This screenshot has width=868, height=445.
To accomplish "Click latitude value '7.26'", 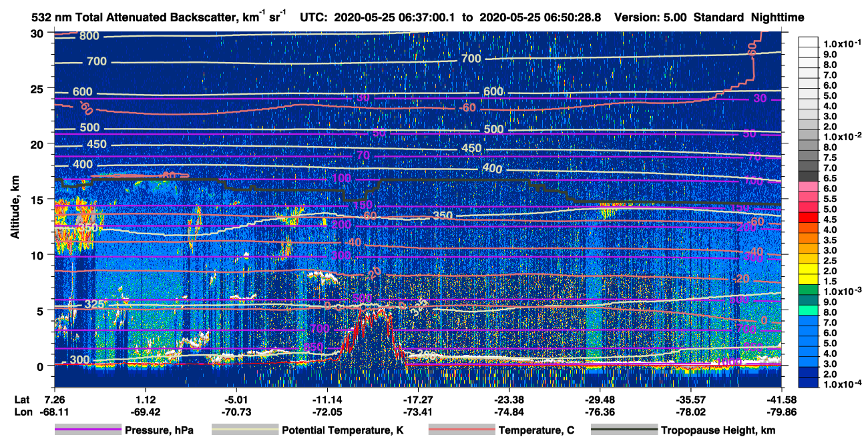I will tap(54, 400).
